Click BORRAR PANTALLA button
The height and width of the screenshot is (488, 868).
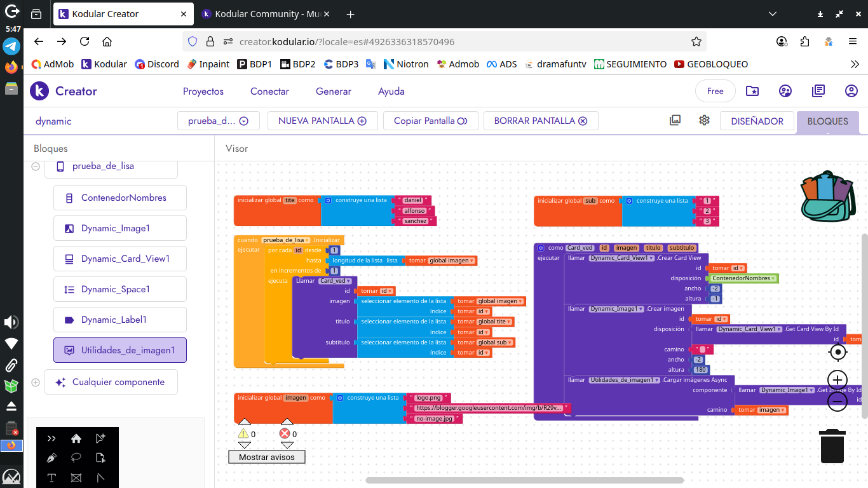point(541,121)
